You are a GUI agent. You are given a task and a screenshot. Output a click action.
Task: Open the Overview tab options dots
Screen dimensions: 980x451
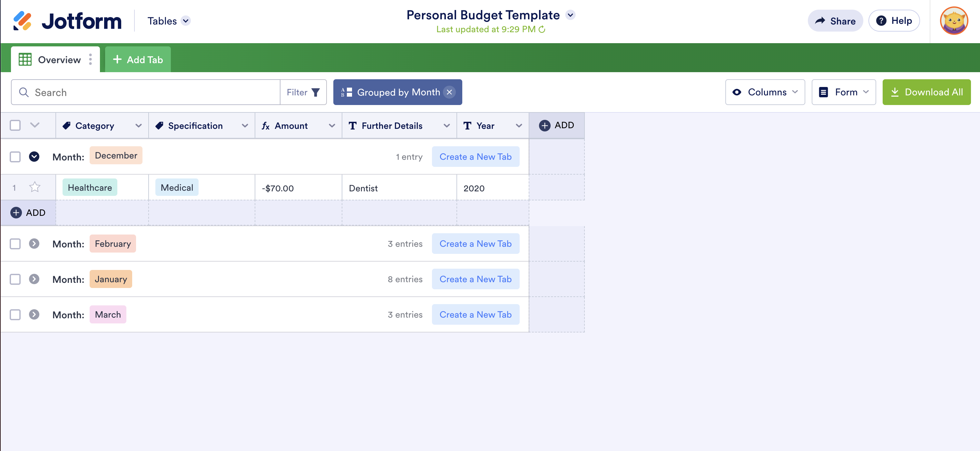pyautogui.click(x=90, y=59)
